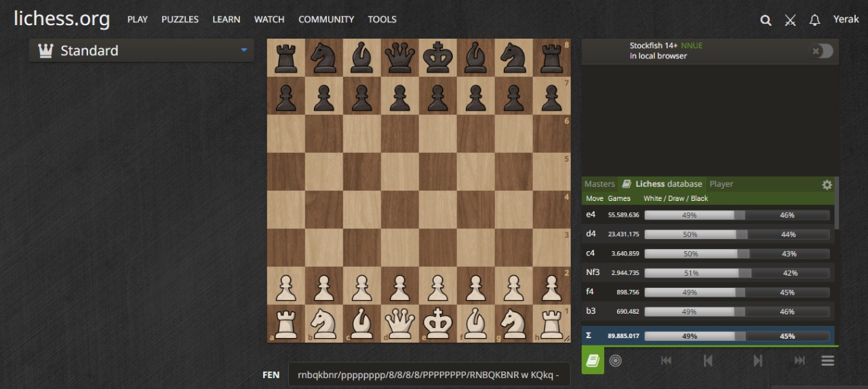This screenshot has width=868, height=389.
Task: Click the white pawn on d2
Action: click(400, 286)
